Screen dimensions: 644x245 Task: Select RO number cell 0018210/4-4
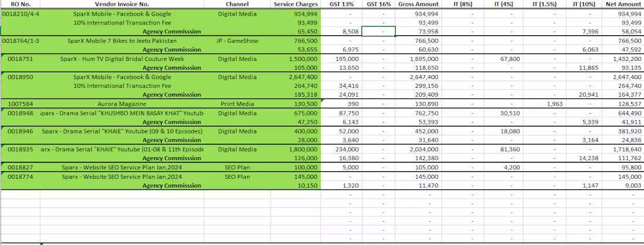20,13
